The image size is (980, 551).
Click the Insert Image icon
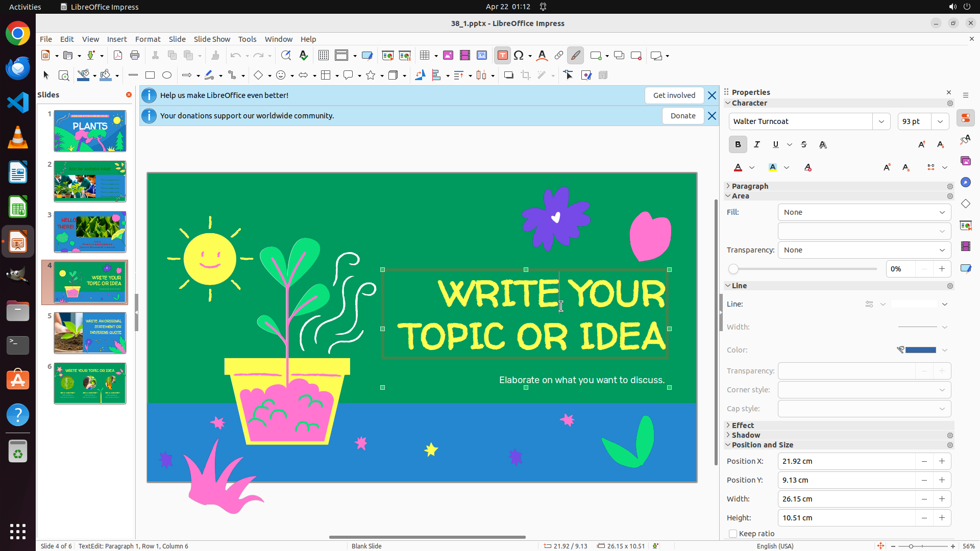click(x=448, y=56)
